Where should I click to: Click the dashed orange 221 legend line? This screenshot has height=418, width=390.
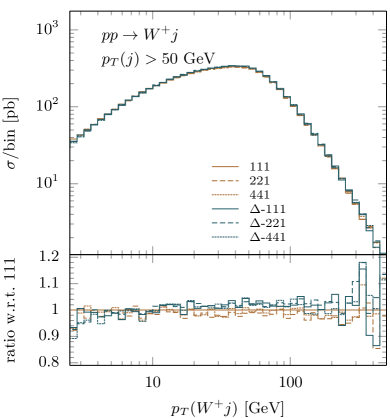point(225,180)
